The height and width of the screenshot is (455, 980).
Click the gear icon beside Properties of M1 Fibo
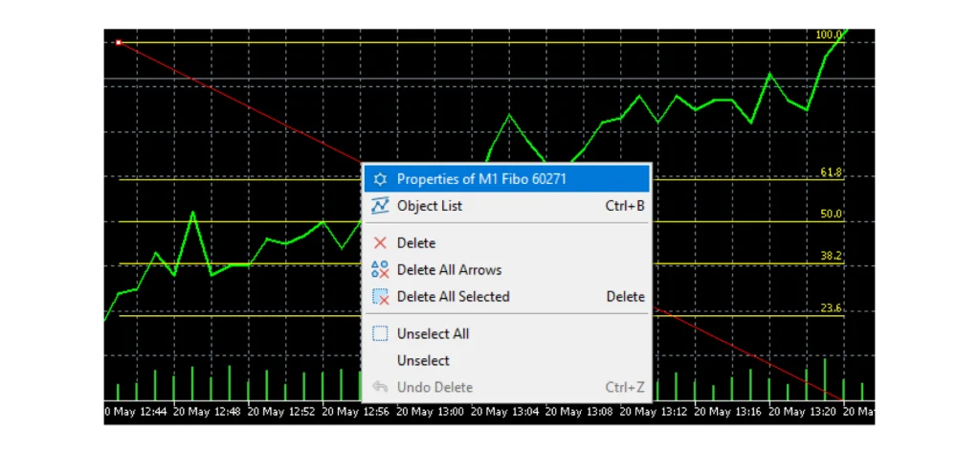380,179
